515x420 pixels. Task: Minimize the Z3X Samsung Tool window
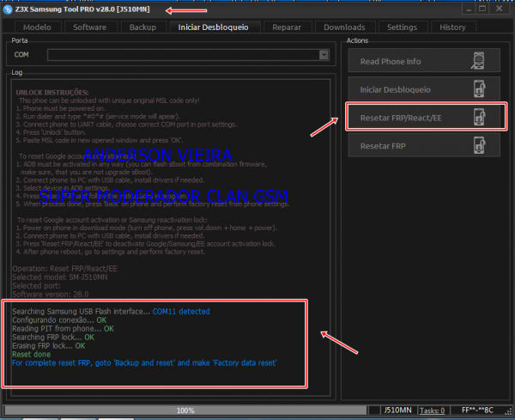(x=469, y=9)
